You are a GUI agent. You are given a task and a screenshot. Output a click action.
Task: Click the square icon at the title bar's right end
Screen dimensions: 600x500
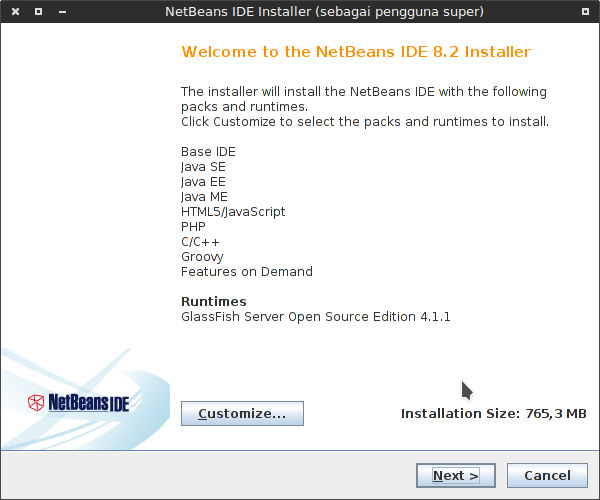point(585,11)
